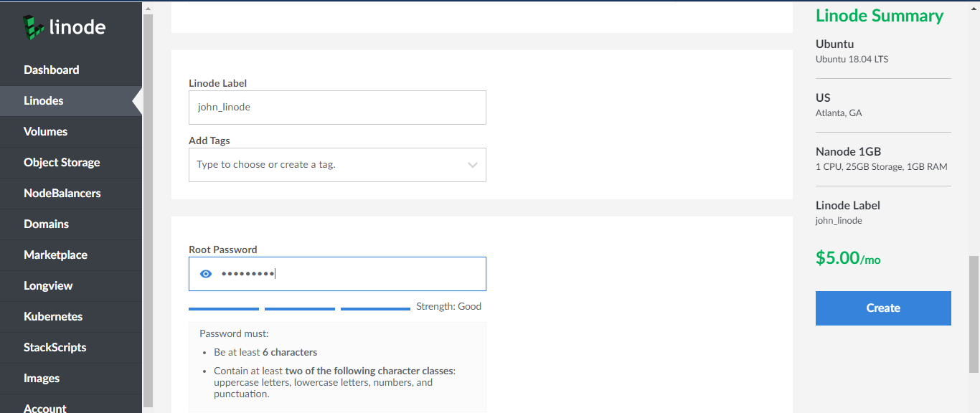Open the Dashboard menu item

pyautogui.click(x=51, y=70)
